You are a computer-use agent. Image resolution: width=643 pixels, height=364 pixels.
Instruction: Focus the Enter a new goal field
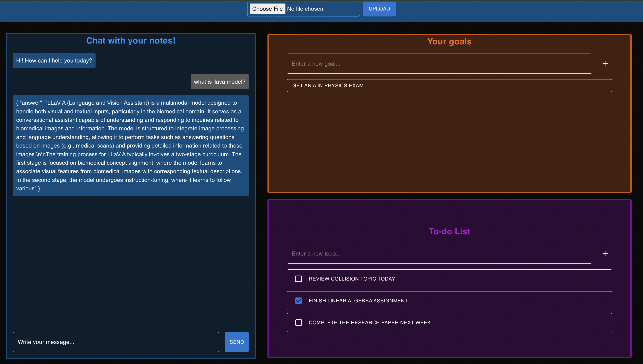coord(439,64)
